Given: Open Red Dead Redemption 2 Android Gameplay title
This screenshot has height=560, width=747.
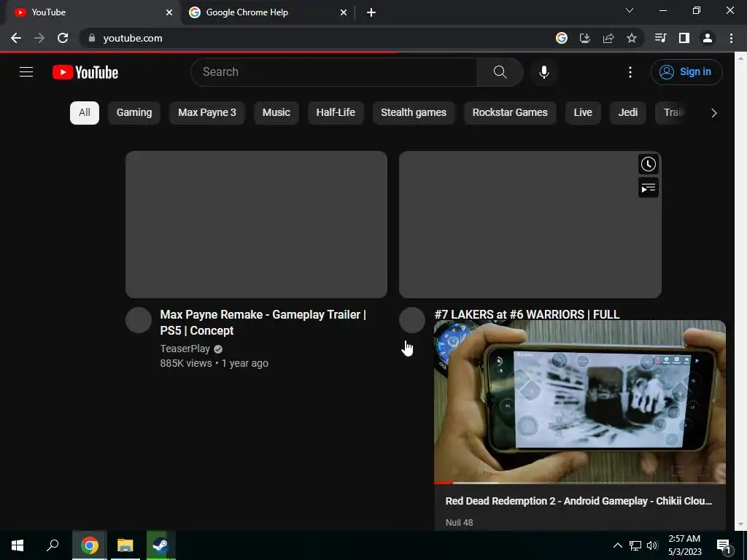Looking at the screenshot, I should click(x=578, y=501).
